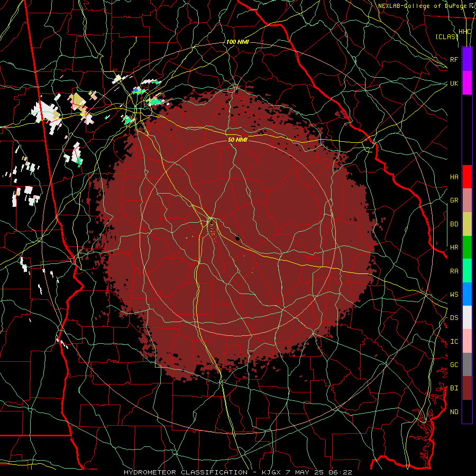Click the BI maroon legend swatch
This screenshot has height=476, width=476.
[x=467, y=388]
